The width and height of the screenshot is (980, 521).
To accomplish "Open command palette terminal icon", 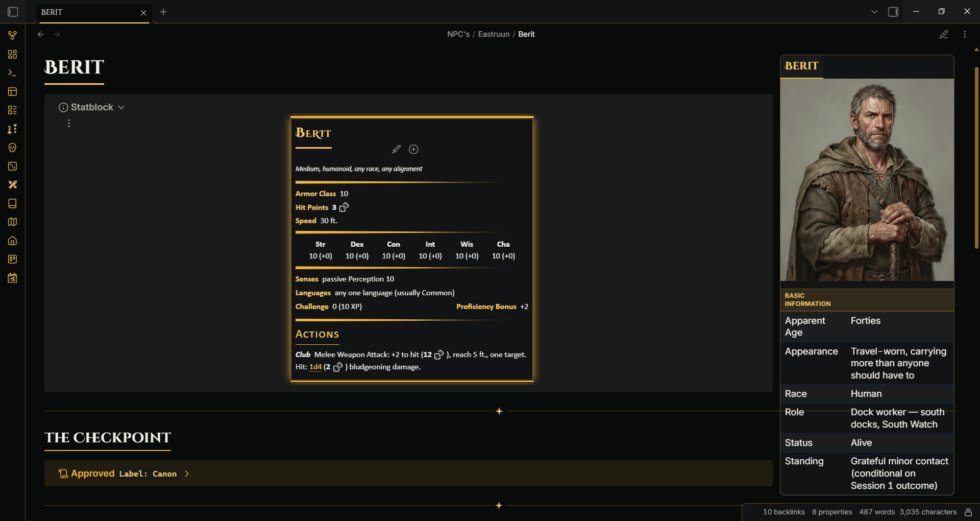I will (13, 73).
